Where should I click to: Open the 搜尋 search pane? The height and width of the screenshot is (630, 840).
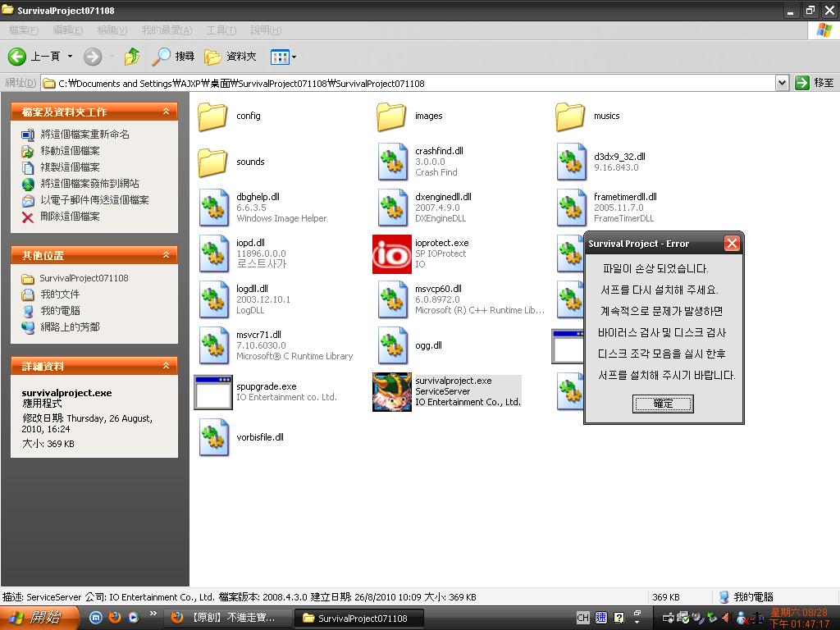click(x=173, y=57)
